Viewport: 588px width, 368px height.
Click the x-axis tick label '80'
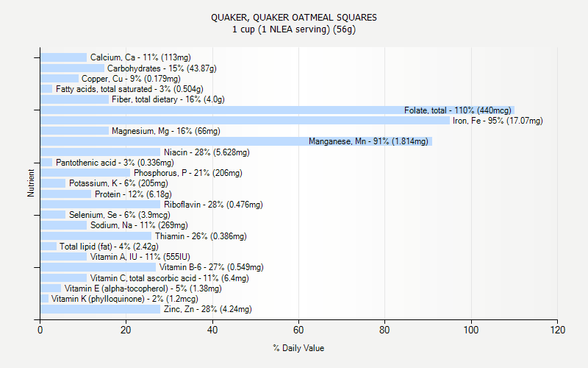tap(384, 330)
